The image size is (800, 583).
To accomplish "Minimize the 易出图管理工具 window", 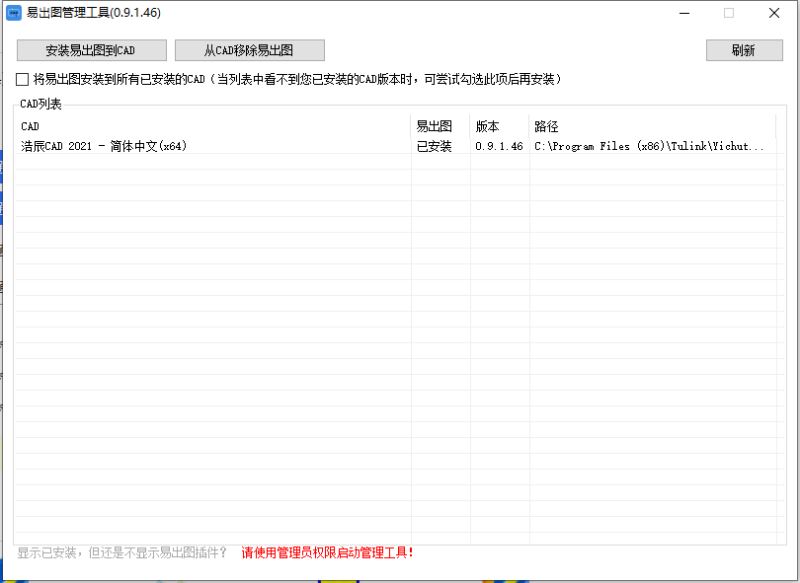I will pyautogui.click(x=685, y=13).
